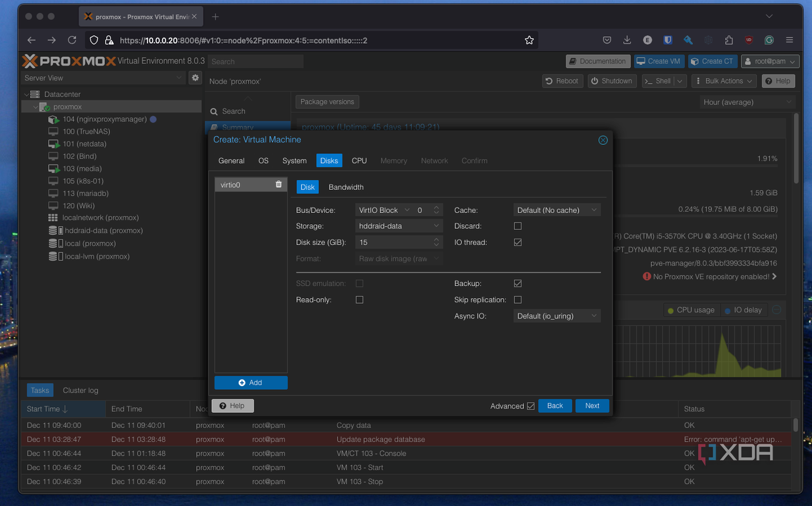The image size is (812, 506).
Task: Select VM 100 TrueNAS in tree
Action: click(x=86, y=131)
